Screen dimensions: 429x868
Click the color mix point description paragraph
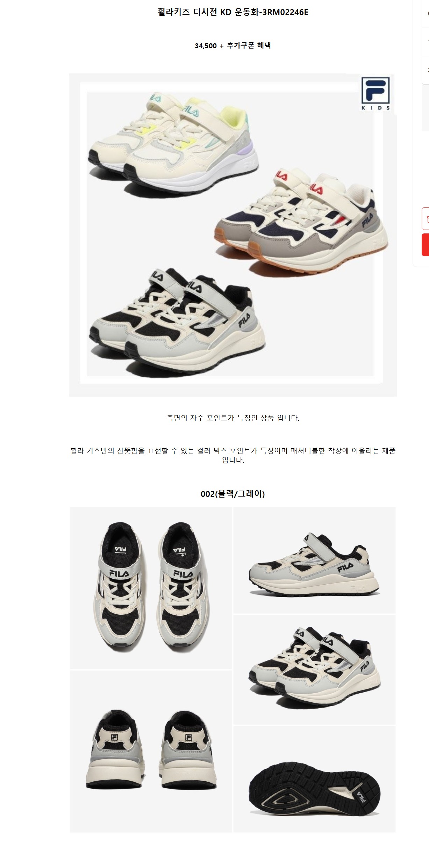233,455
